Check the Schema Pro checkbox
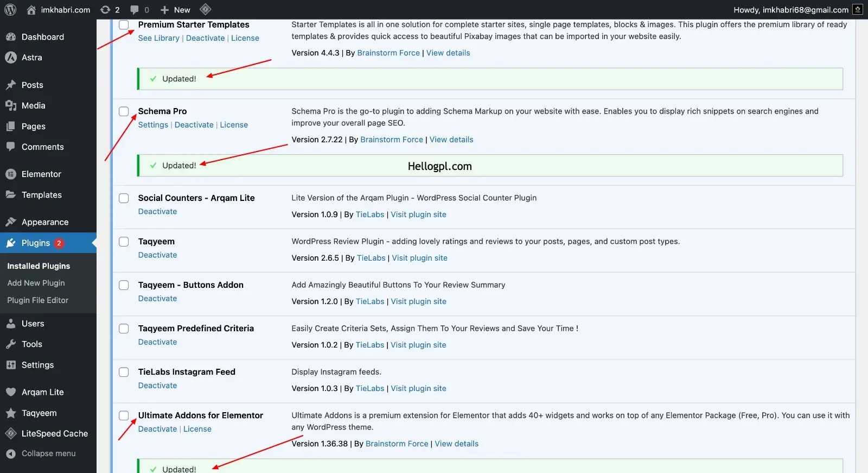Image resolution: width=868 pixels, height=473 pixels. [x=124, y=111]
